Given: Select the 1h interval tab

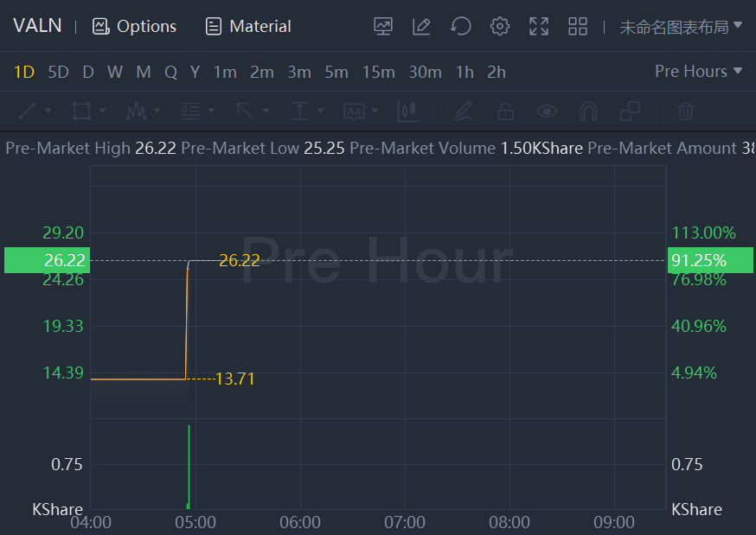Looking at the screenshot, I should 464,73.
